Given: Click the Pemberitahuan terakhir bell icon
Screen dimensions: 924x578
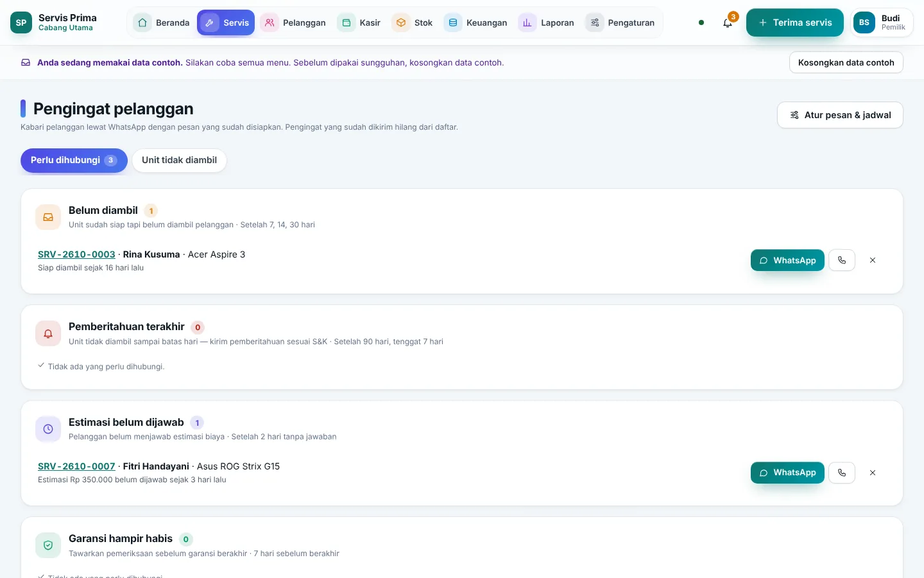Looking at the screenshot, I should 48,333.
